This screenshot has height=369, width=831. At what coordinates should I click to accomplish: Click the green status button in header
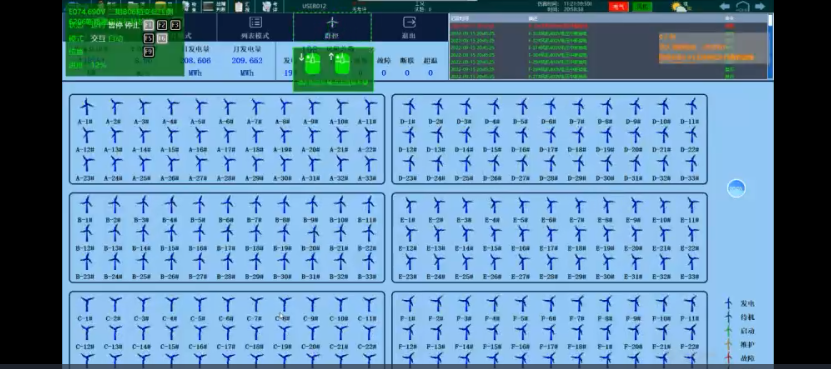pos(642,6)
